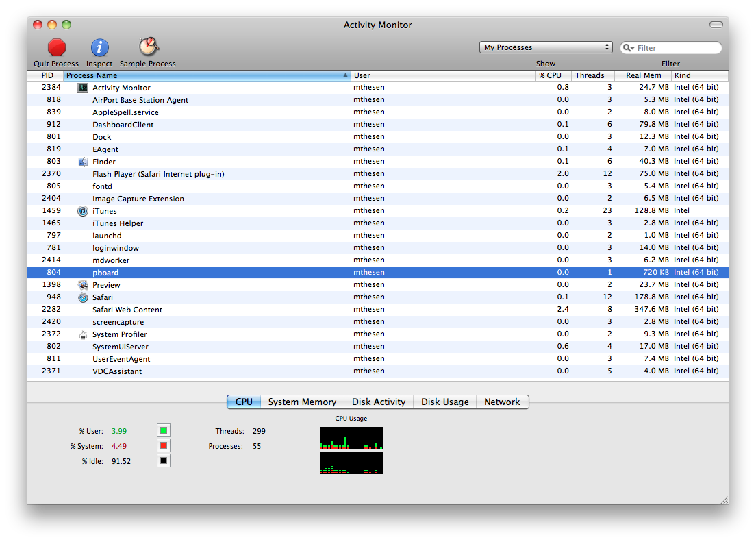The image size is (756, 542).
Task: Click the upper CPU Usage graph
Action: (x=351, y=439)
